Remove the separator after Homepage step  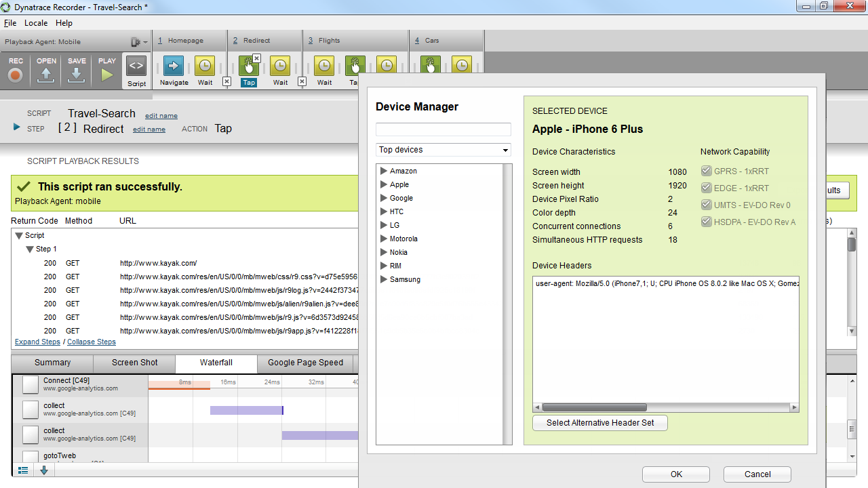(226, 81)
